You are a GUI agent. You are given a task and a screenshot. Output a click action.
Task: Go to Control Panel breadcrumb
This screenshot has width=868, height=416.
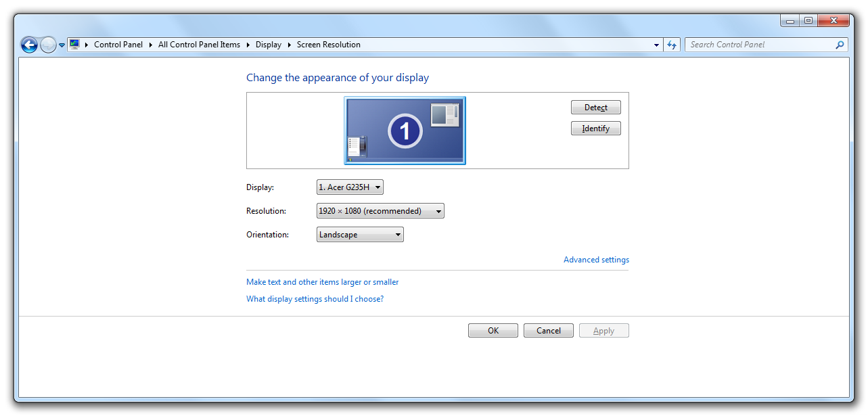click(118, 45)
